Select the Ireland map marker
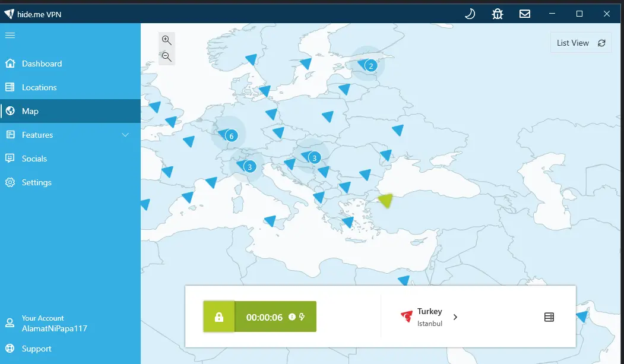The height and width of the screenshot is (364, 624). coord(155,107)
